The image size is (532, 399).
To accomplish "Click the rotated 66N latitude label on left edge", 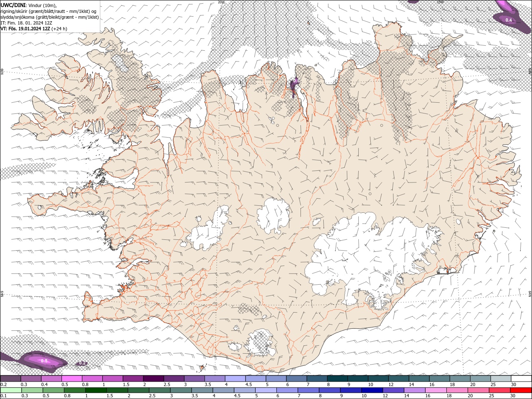I will click(2, 72).
